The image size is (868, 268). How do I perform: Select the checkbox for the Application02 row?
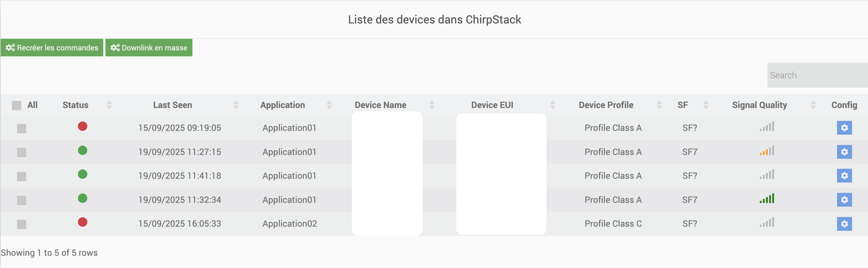22,224
